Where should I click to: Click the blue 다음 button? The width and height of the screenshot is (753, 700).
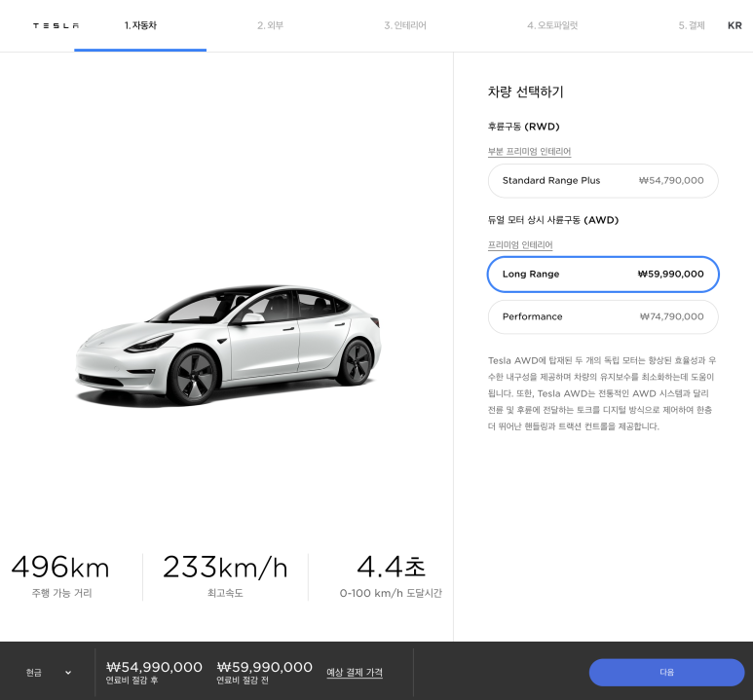[666, 672]
